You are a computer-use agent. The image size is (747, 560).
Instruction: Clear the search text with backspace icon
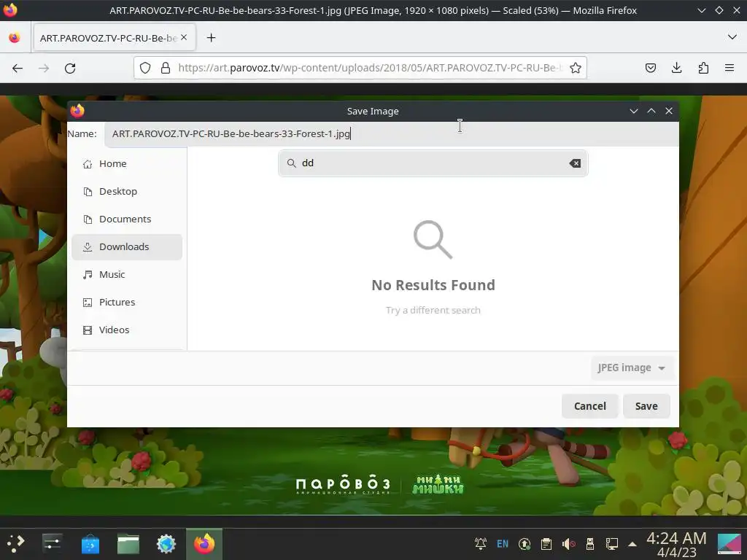coord(575,163)
